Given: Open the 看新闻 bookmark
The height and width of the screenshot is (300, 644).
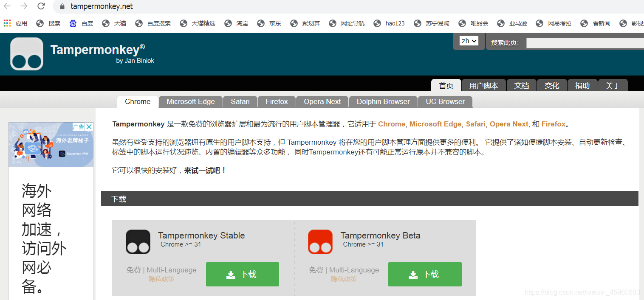Looking at the screenshot, I should click(x=596, y=23).
